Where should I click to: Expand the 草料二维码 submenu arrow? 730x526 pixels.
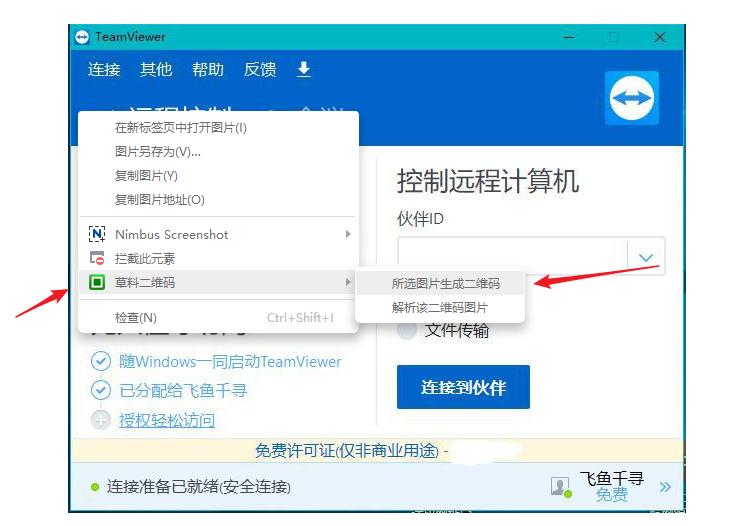click(348, 282)
